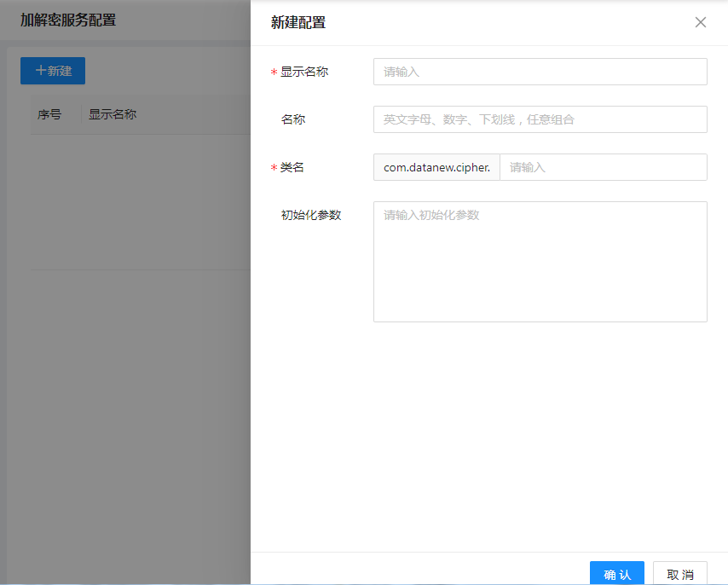Select the 显示名称 table column header

pos(113,114)
